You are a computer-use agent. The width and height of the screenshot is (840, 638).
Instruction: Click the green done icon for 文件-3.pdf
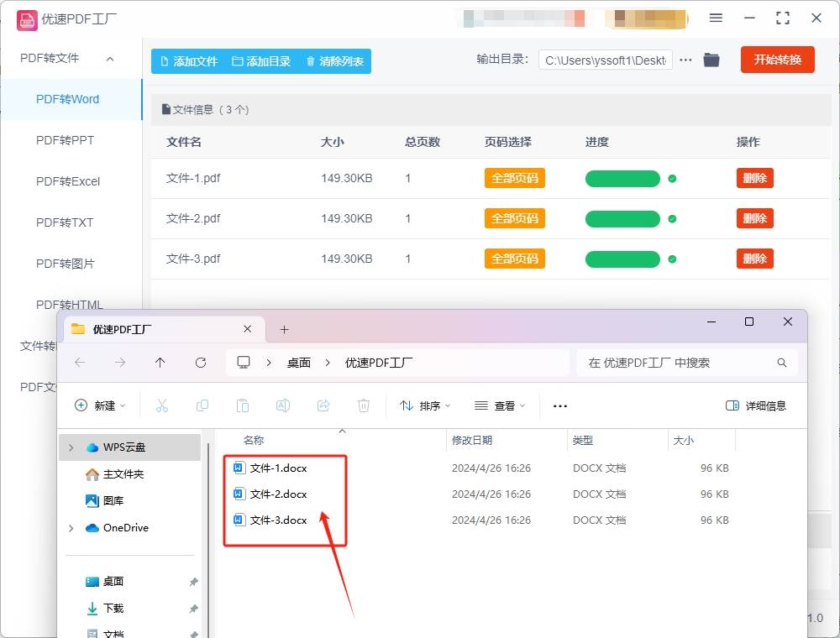672,259
